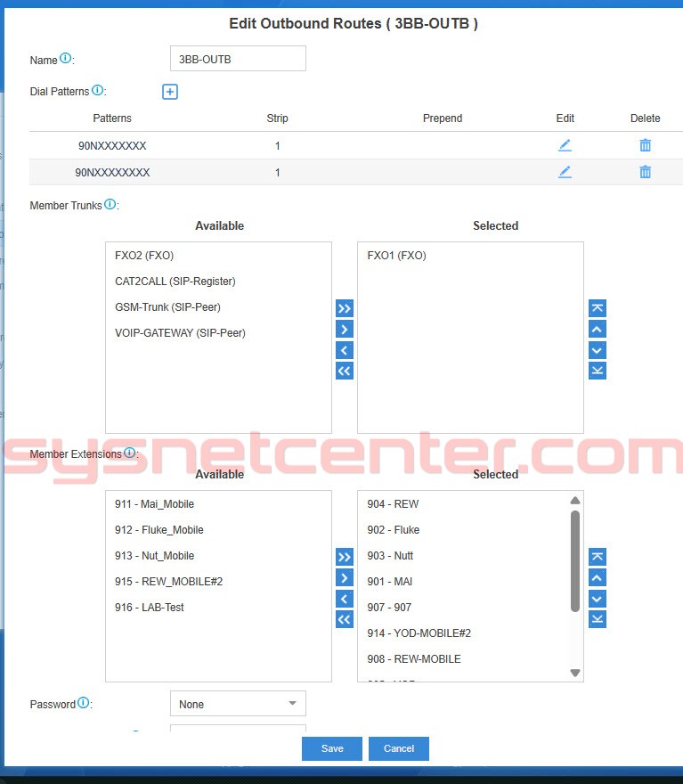Open the Password None dropdown
The width and height of the screenshot is (683, 784).
tap(238, 704)
